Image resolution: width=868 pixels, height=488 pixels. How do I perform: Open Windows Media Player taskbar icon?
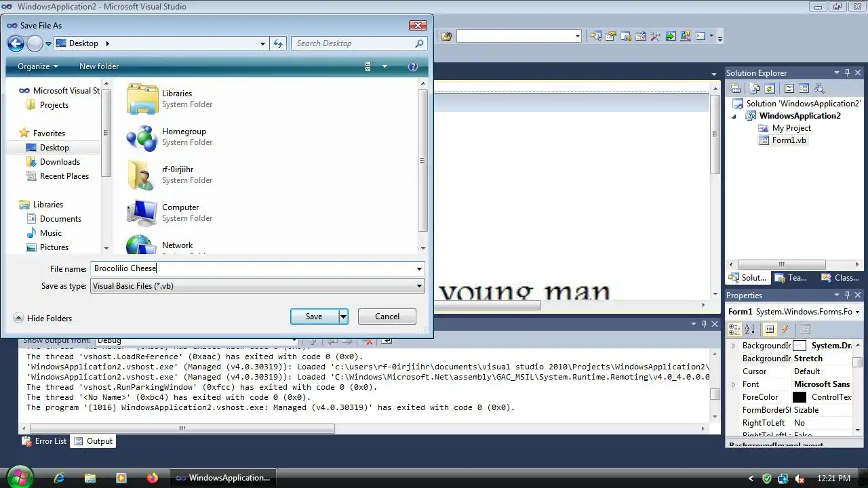(121, 478)
